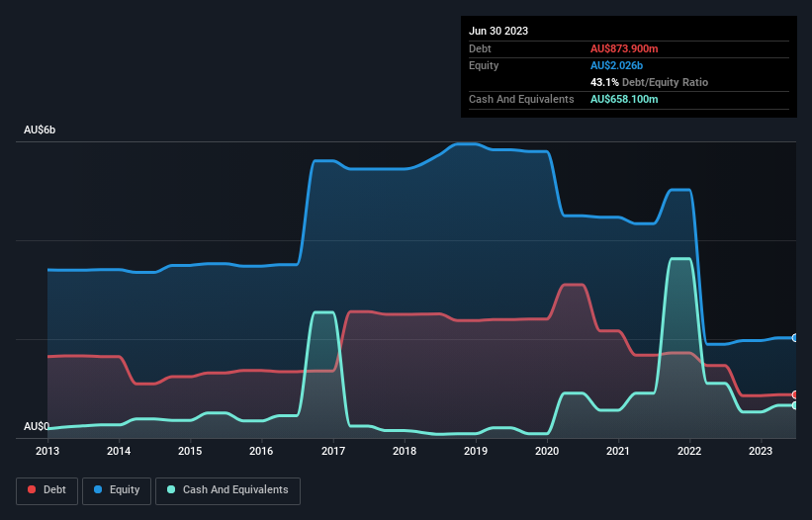
Task: Select the red Debt endpoint marker on chart
Action: 795,394
